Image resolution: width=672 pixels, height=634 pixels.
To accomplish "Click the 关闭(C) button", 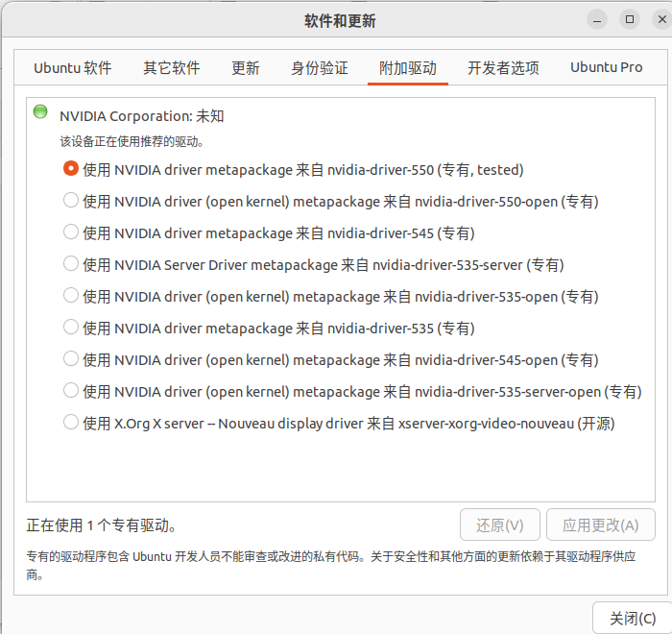I will [632, 618].
